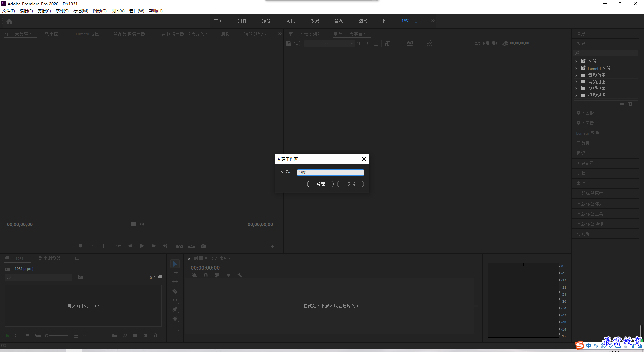Image resolution: width=644 pixels, height=352 pixels.
Task: Select the Ripple Edit tool
Action: (x=175, y=282)
